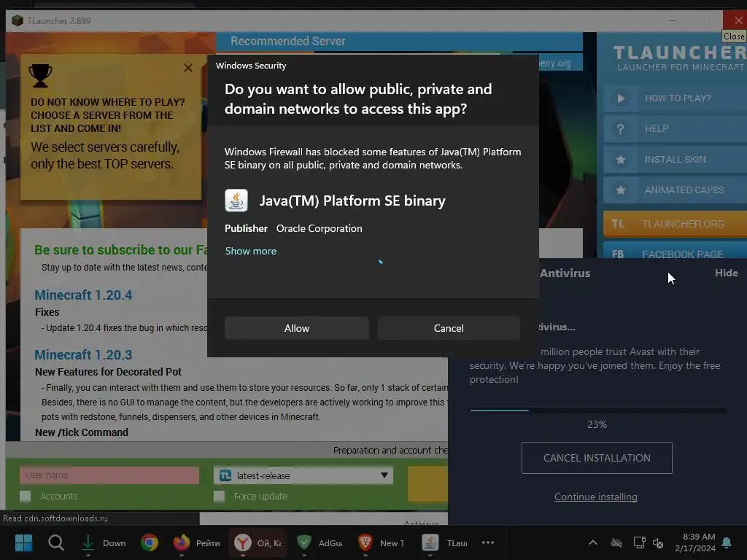Open Firefox from taskbar

[x=197, y=542]
